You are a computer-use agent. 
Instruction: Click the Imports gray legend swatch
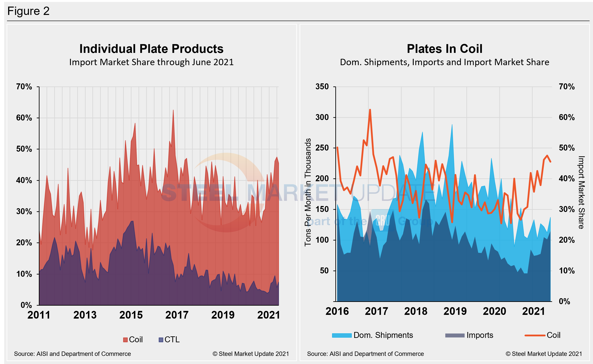click(x=455, y=335)
